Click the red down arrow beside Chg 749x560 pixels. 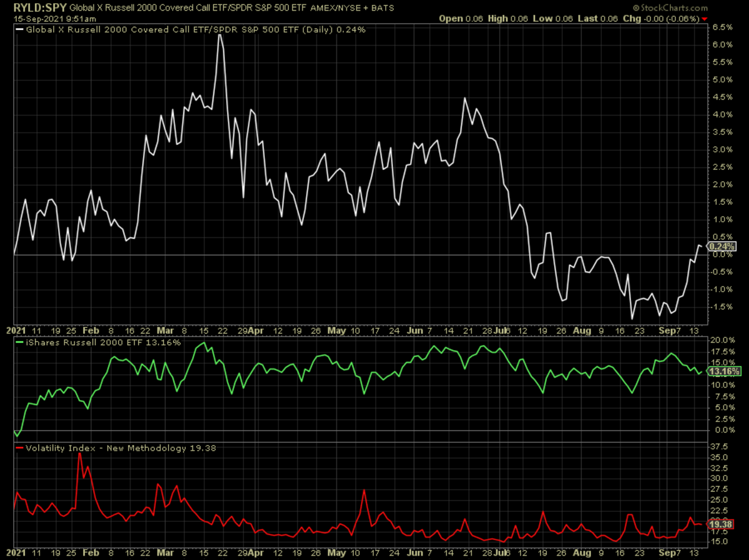pos(704,18)
